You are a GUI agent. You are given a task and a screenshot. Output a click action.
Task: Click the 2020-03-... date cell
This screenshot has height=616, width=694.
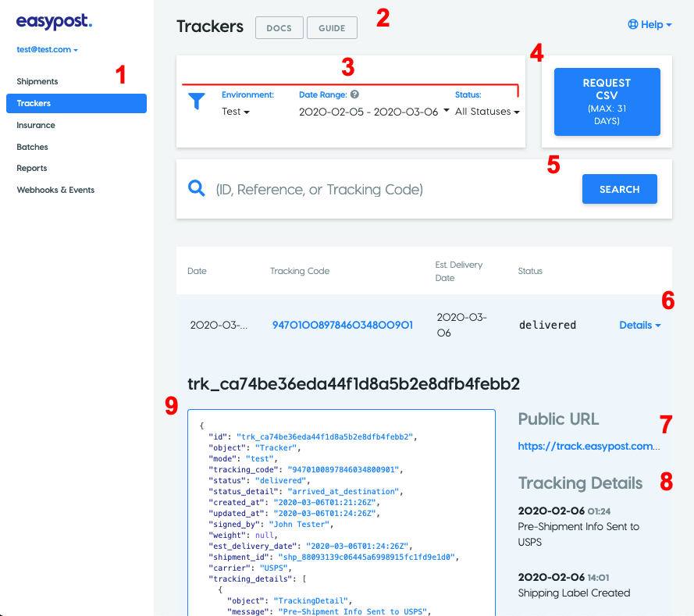(219, 326)
